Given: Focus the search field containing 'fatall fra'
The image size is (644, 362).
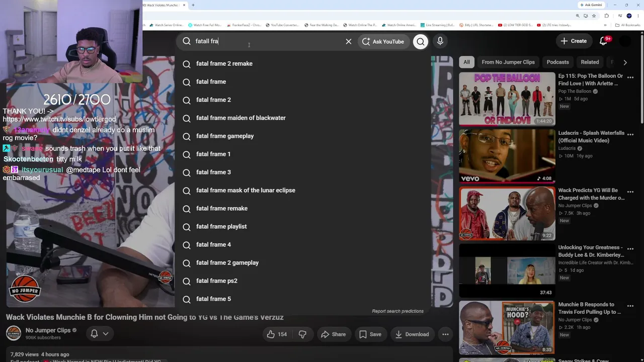Looking at the screenshot, I should click(267, 41).
